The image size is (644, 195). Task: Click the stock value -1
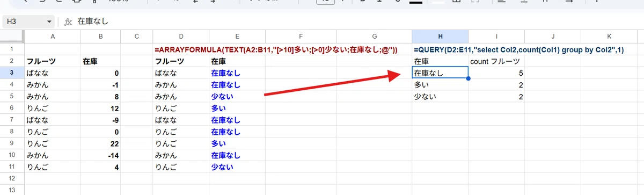tap(100, 85)
